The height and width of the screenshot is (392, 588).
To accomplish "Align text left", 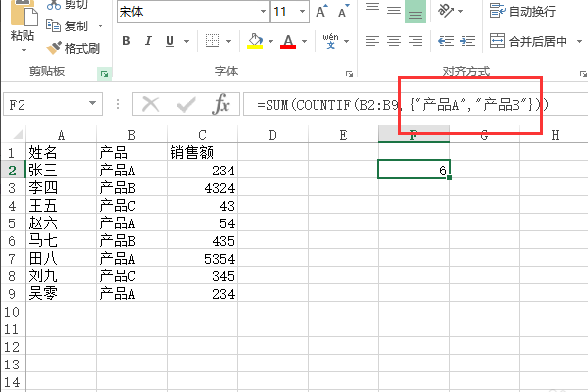I will click(x=372, y=41).
